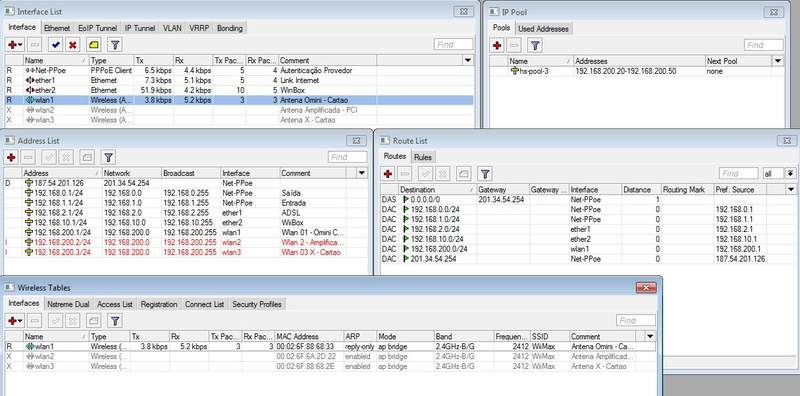Select 0.0.0.0/0 default route row
The image size is (800, 396).
click(x=588, y=200)
